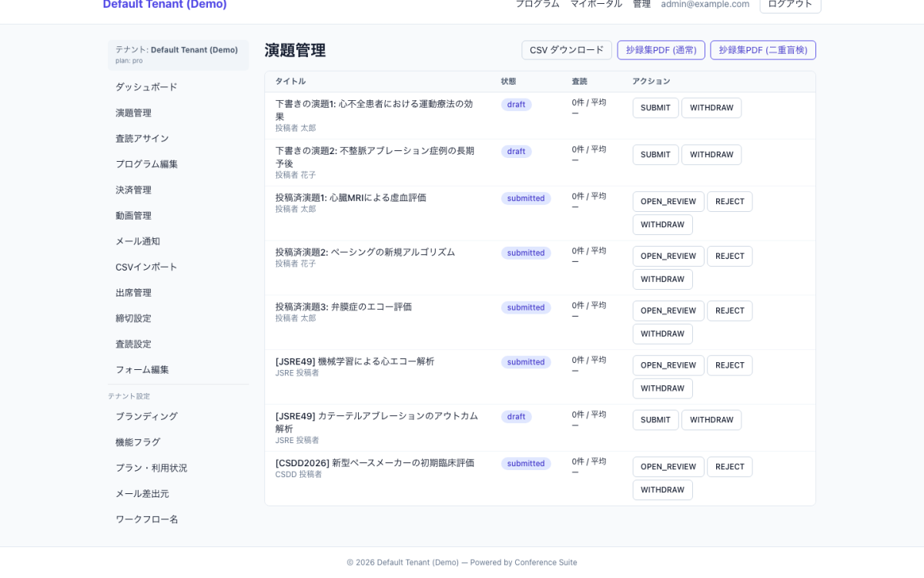Open マイポータル in the top navigation
The width and height of the screenshot is (924, 578).
click(x=596, y=4)
